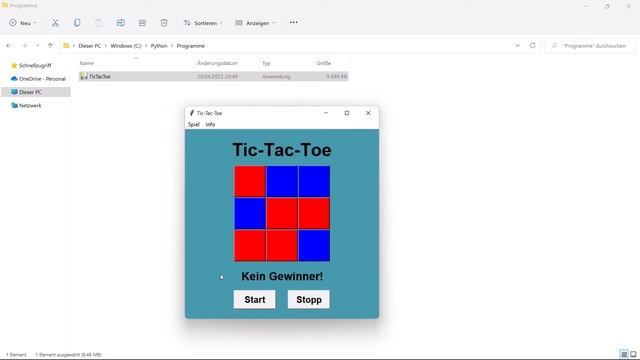The height and width of the screenshot is (360, 640).
Task: Open the Sortieren dropdown
Action: (x=203, y=23)
